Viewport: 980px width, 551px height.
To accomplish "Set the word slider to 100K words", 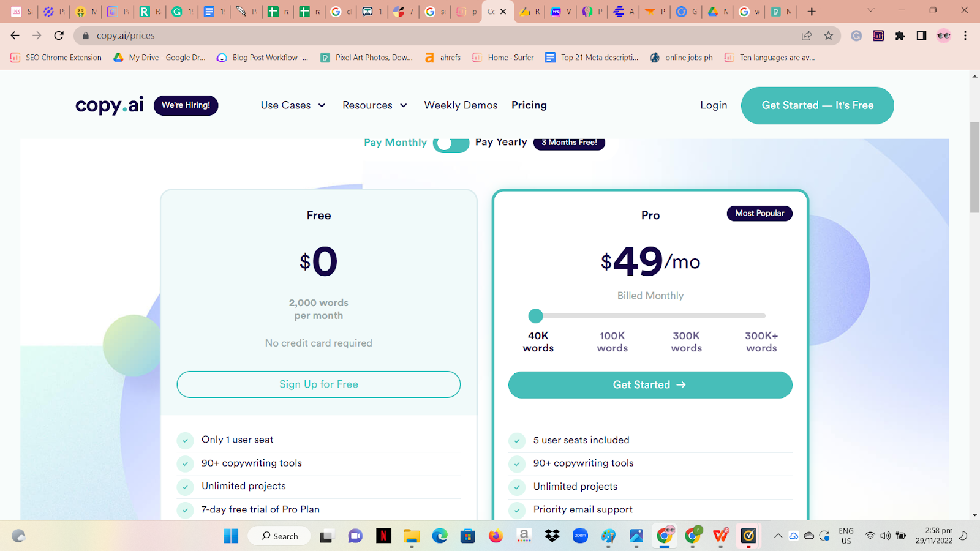I will pyautogui.click(x=612, y=342).
